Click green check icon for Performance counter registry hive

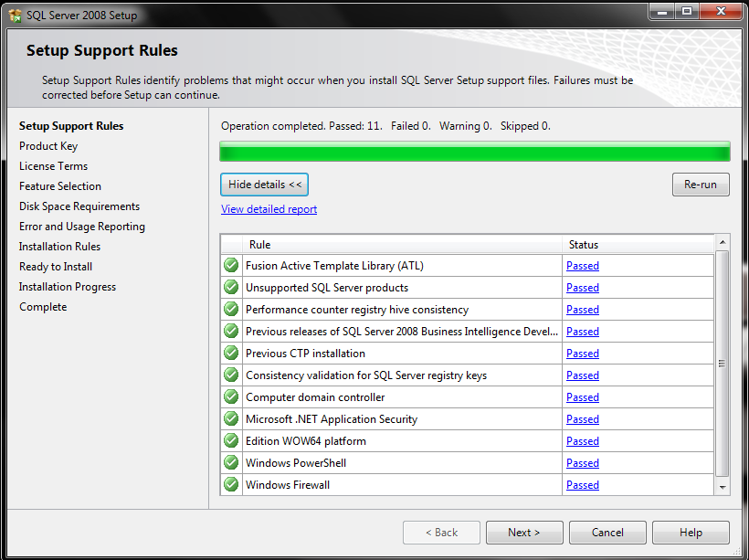(x=231, y=309)
